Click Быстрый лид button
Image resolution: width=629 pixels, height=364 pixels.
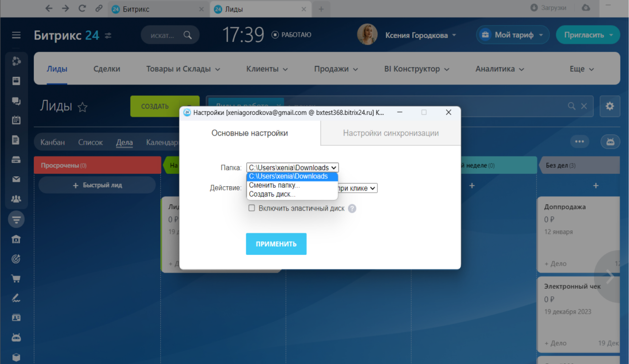coord(97,185)
